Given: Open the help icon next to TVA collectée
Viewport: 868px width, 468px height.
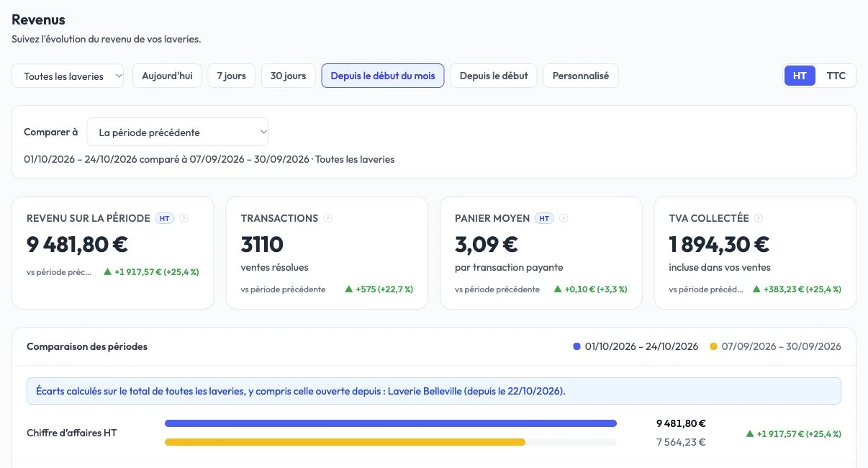Looking at the screenshot, I should 759,218.
